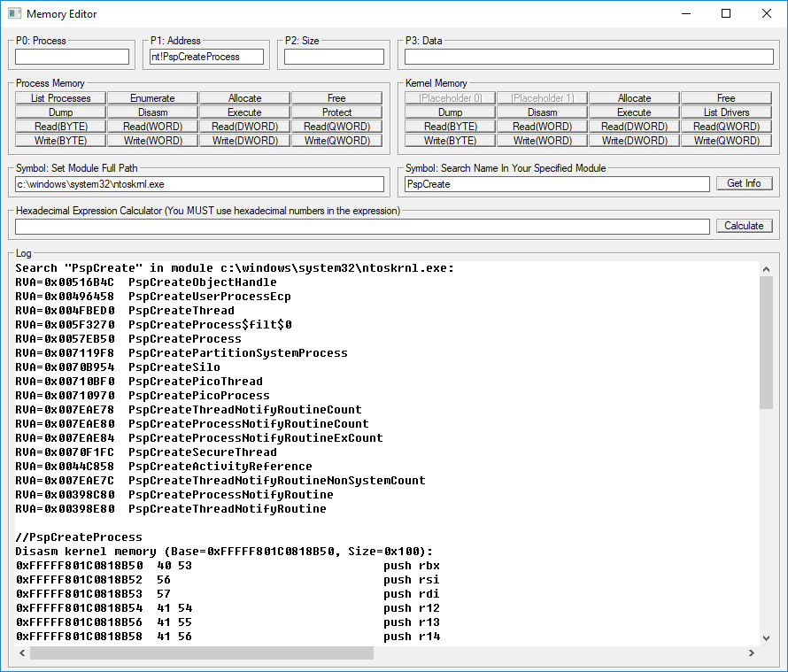Screen dimensions: 788x672
Task: Click the List Drivers button
Action: coord(726,112)
